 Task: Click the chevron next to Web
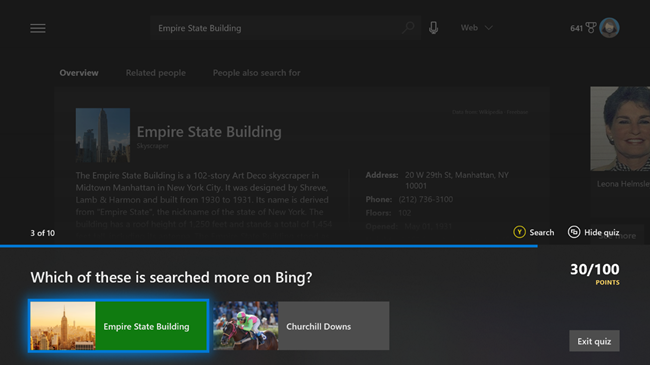pyautogui.click(x=489, y=28)
